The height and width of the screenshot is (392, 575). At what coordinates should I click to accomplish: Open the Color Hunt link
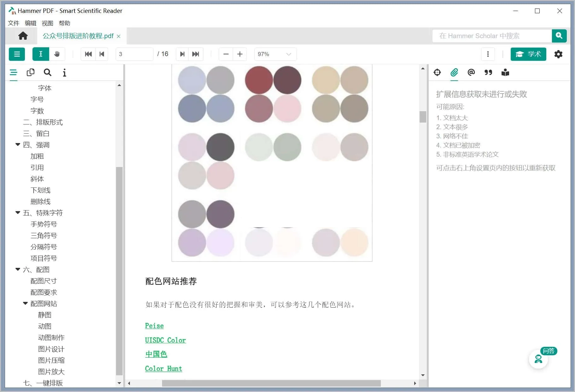163,369
